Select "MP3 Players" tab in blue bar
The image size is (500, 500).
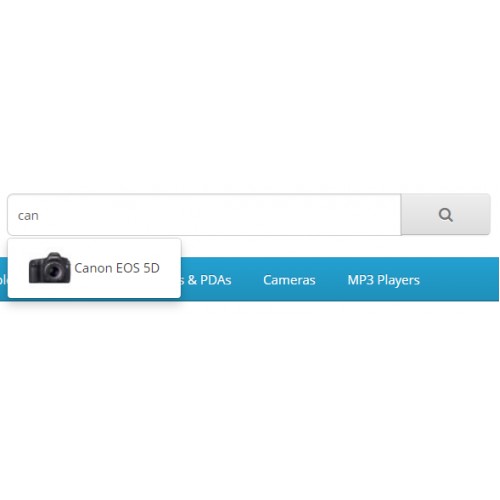[383, 280]
